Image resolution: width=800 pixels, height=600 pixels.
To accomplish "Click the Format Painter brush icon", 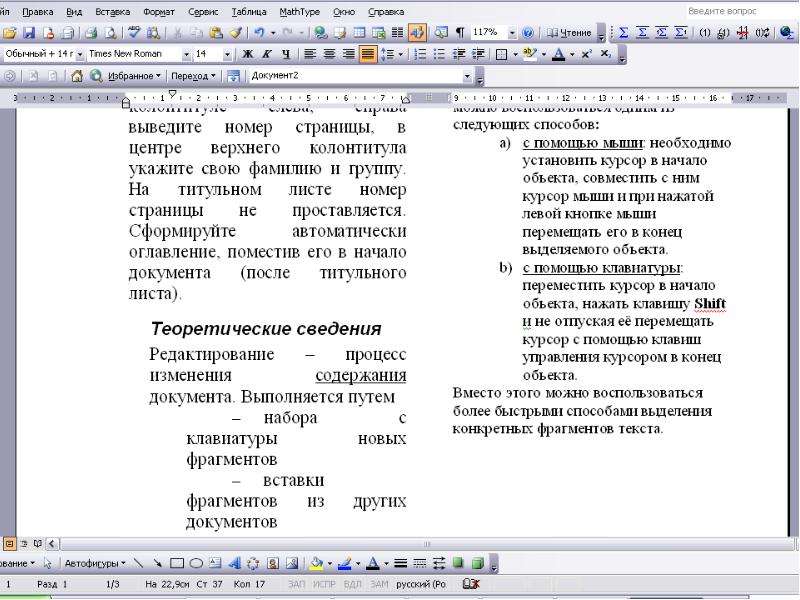I will pos(235,33).
